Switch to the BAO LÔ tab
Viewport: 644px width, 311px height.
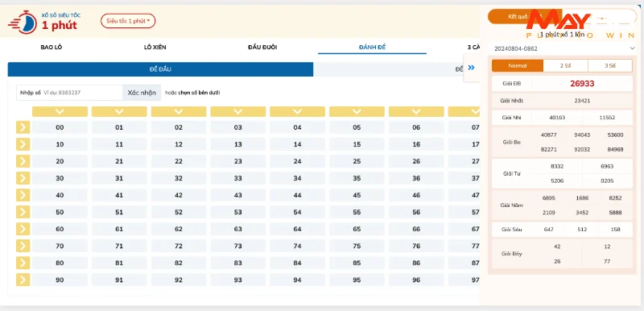[x=52, y=48]
